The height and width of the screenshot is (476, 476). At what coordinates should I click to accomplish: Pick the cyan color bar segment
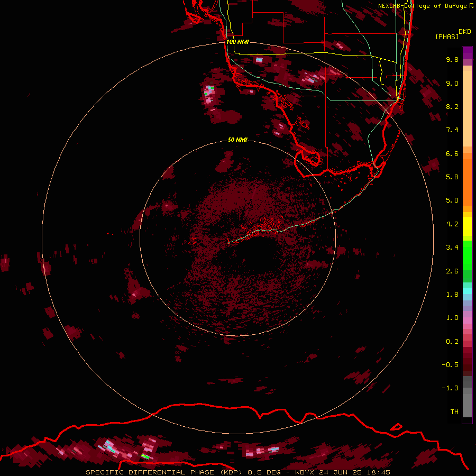(467, 291)
